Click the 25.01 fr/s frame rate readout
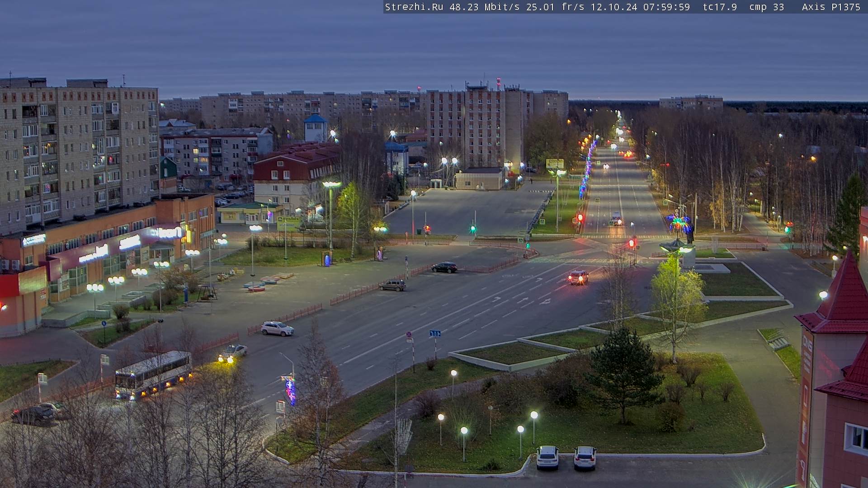The height and width of the screenshot is (488, 868). [555, 7]
